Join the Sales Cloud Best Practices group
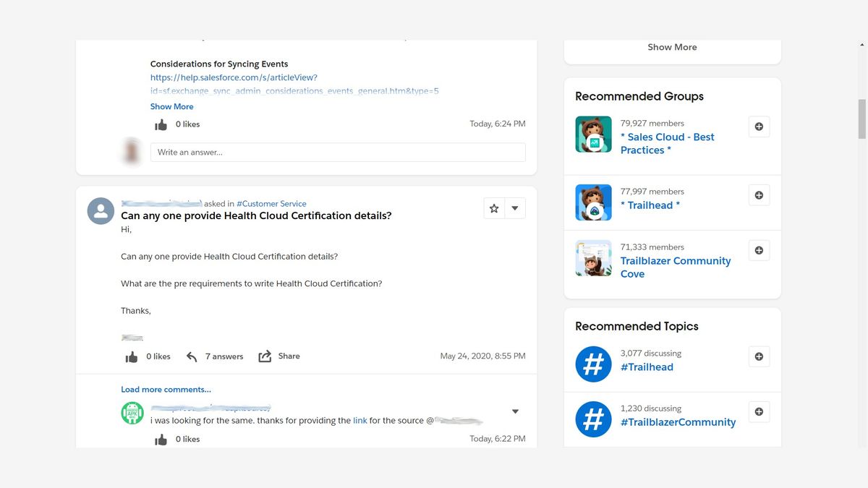The height and width of the screenshot is (488, 868). pos(759,126)
